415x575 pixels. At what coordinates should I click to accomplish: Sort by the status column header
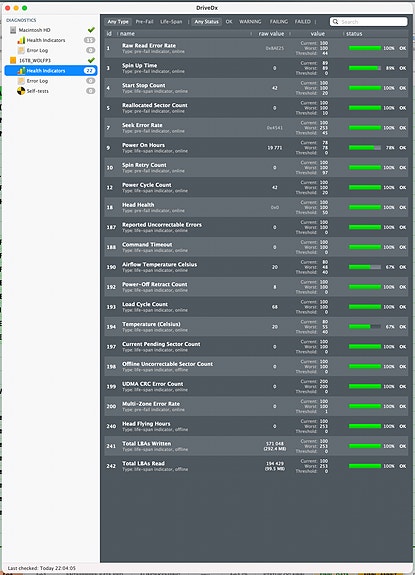(354, 33)
